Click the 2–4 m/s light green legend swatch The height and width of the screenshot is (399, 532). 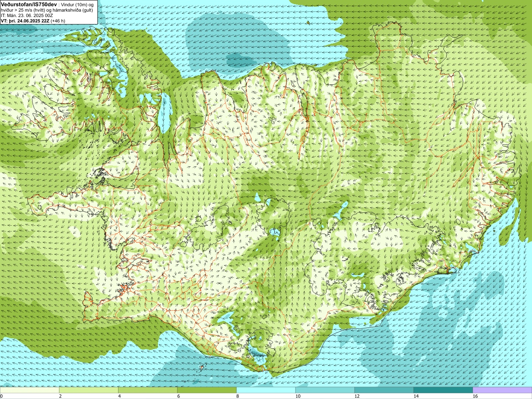(x=89, y=390)
